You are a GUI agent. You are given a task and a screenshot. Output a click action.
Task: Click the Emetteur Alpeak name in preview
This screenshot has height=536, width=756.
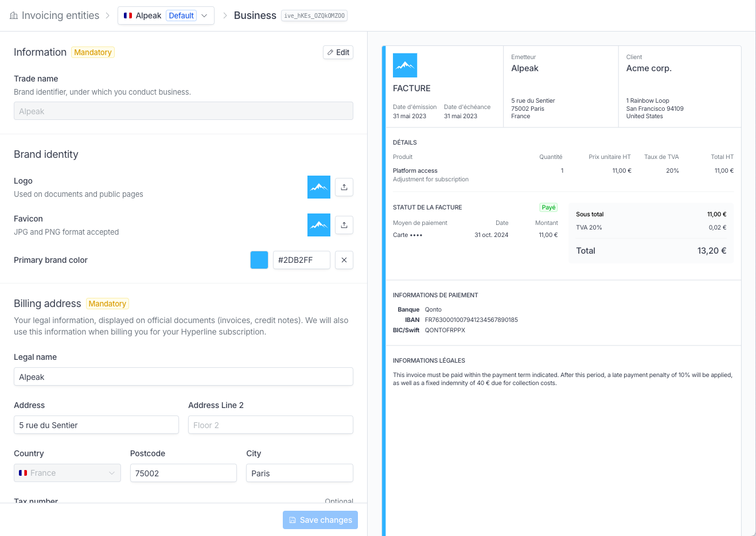[x=525, y=68]
